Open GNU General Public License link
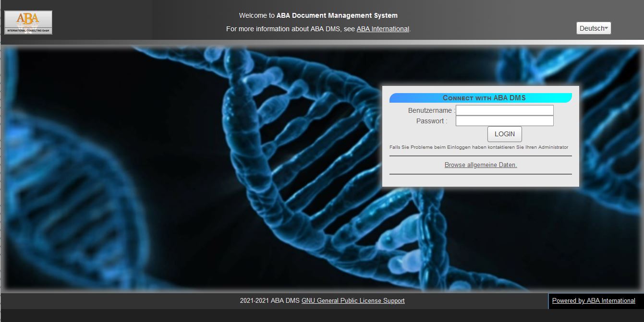Image resolution: width=644 pixels, height=322 pixels. pos(353,301)
